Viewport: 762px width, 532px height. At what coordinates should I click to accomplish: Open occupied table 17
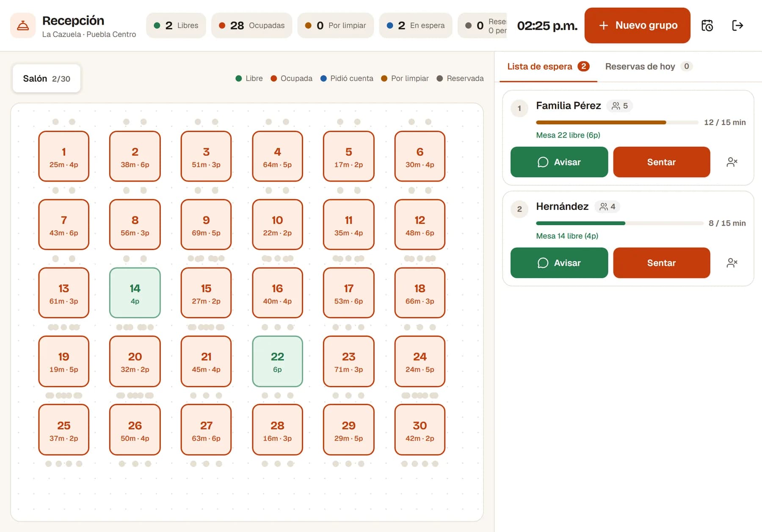(x=348, y=293)
